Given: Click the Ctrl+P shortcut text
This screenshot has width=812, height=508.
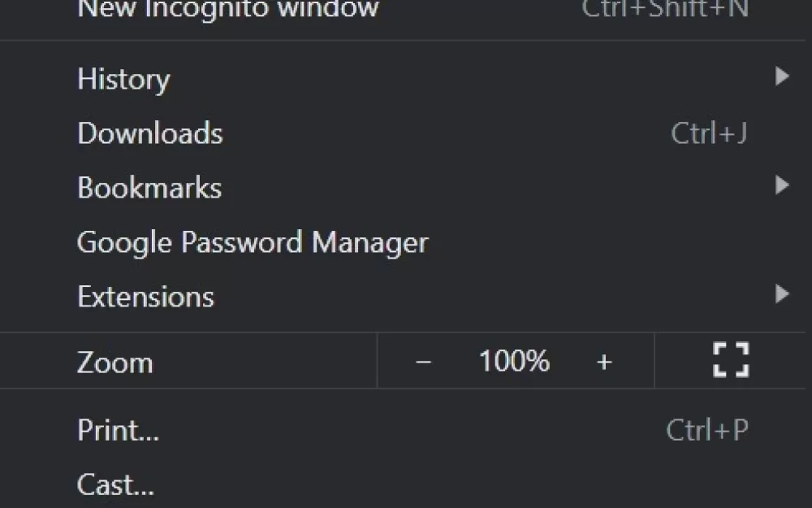Looking at the screenshot, I should (707, 430).
